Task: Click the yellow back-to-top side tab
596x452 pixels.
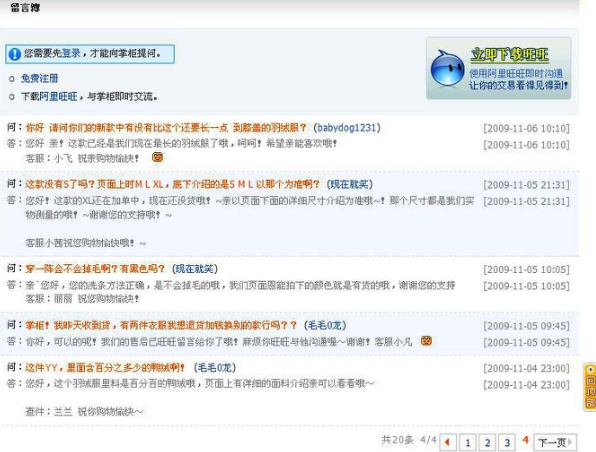Action: 590,387
